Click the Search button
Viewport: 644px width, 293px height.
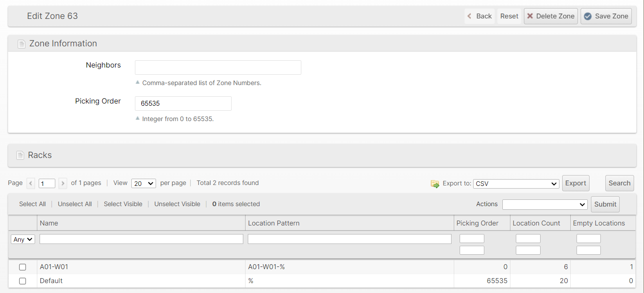(x=619, y=183)
